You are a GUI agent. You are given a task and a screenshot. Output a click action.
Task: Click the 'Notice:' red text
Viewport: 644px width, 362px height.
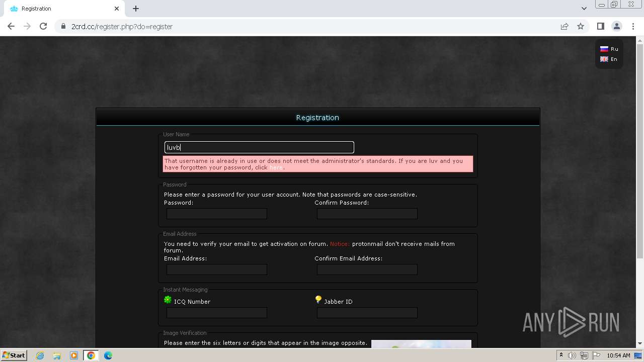click(340, 244)
